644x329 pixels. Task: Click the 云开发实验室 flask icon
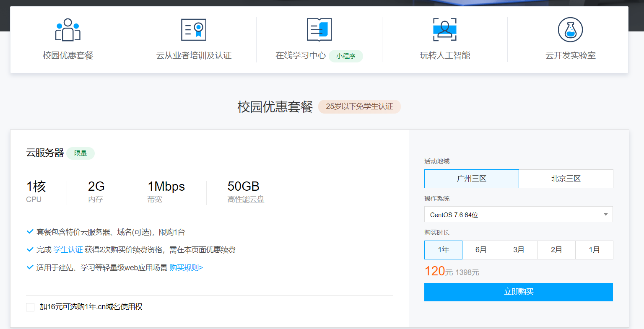pos(571,30)
